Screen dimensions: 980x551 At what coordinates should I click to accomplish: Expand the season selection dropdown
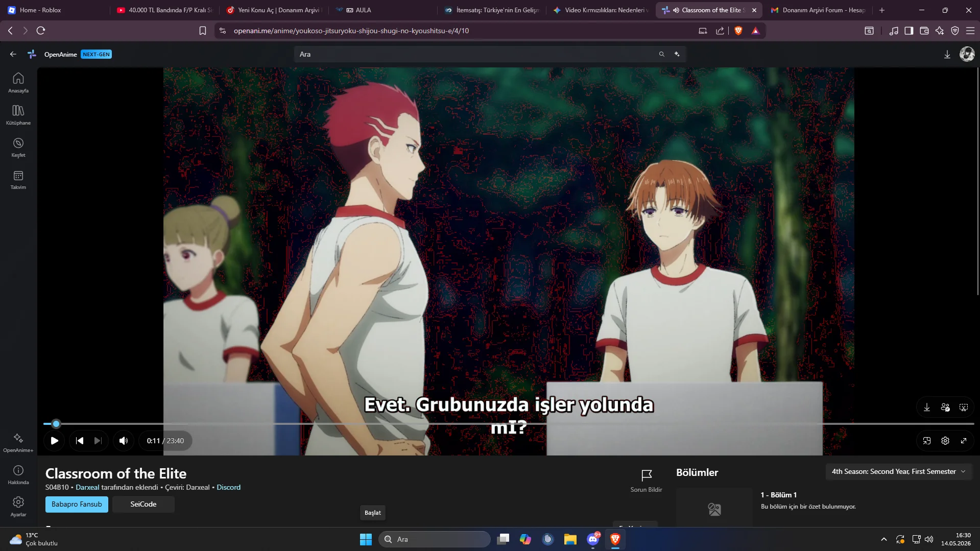pyautogui.click(x=899, y=472)
